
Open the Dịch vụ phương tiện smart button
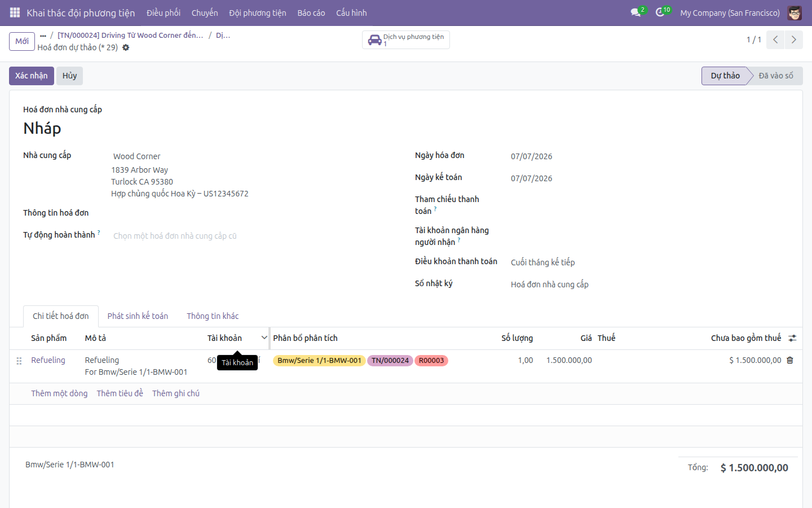(x=406, y=40)
